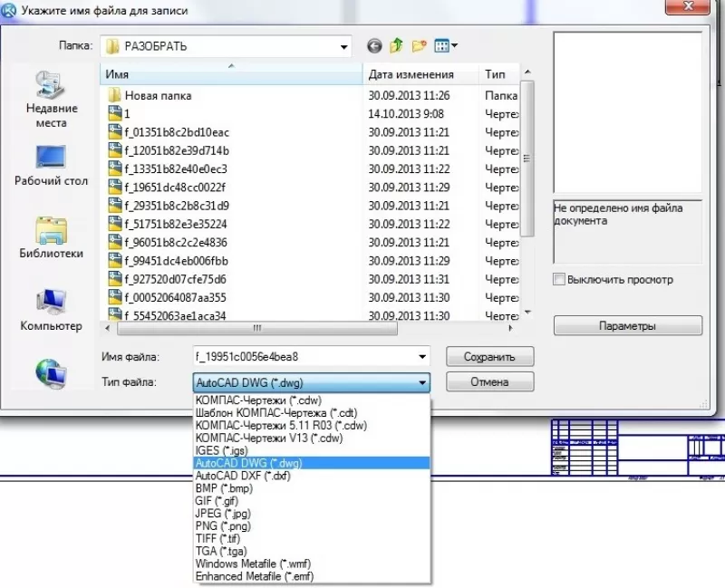Choose Windows Metafile (*.wmf) format

[312, 564]
